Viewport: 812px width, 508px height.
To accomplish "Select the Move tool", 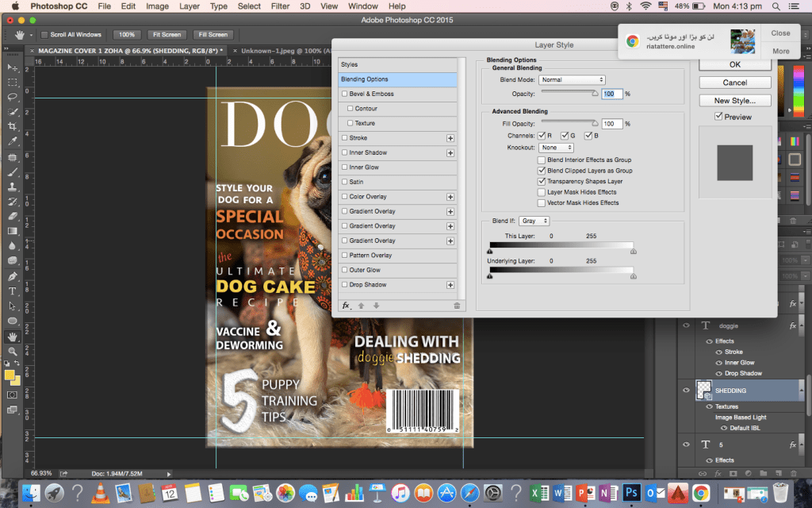I will (x=13, y=68).
